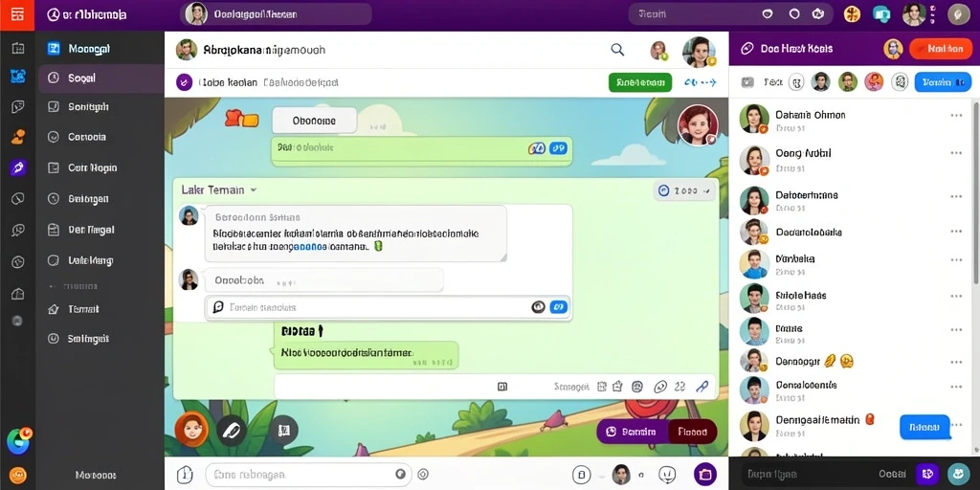
Task: Click the 'Obonoioe' button in the chat area
Action: tap(314, 121)
